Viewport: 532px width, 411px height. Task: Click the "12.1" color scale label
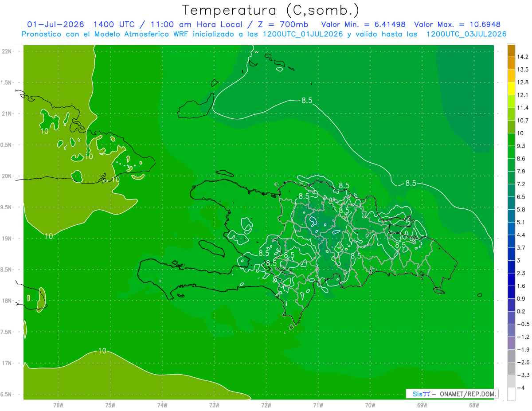524,95
